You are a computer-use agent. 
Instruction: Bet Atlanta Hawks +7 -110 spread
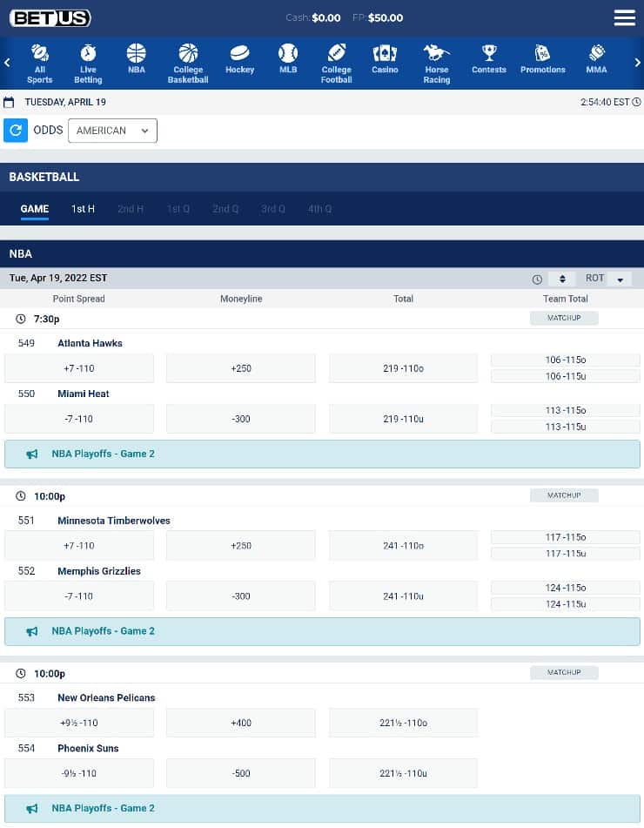pos(79,368)
